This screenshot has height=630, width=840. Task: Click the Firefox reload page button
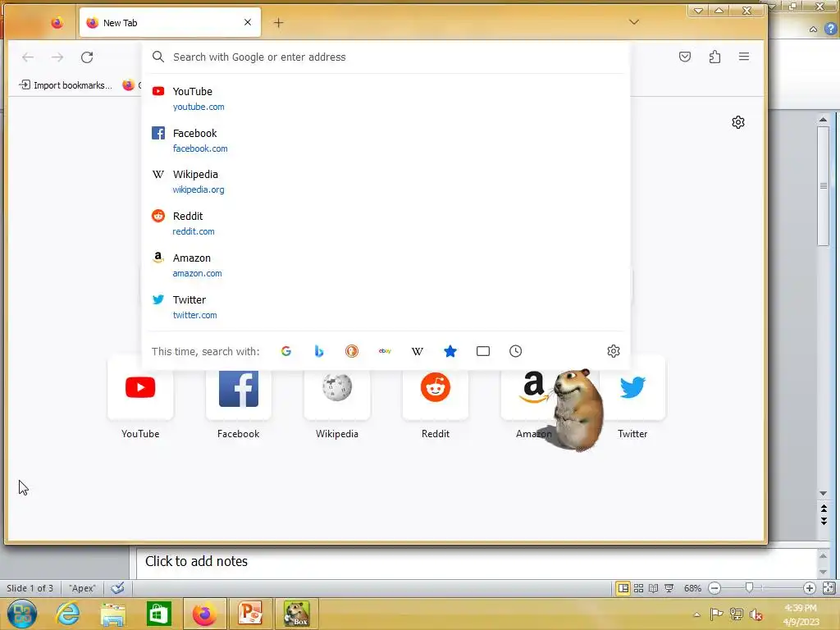[x=87, y=57]
